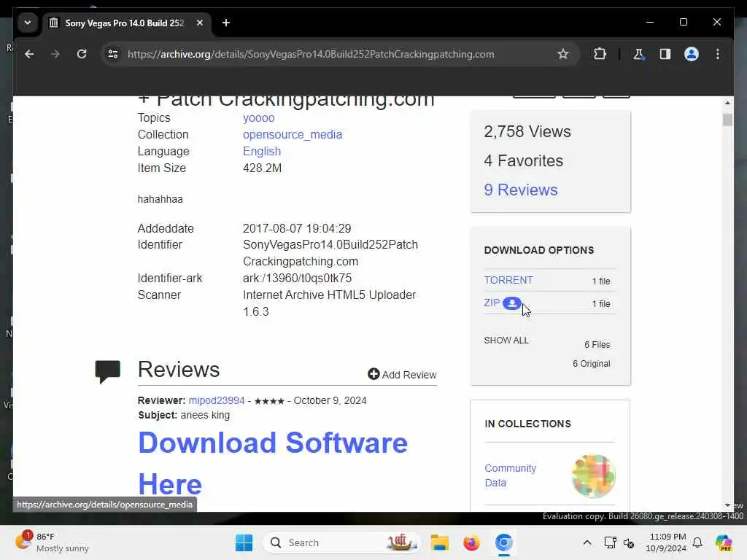Reload the archive.org page

tap(82, 54)
